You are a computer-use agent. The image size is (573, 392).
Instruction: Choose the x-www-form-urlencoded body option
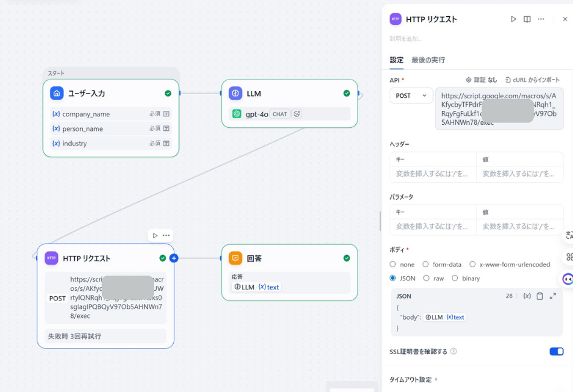pos(473,264)
